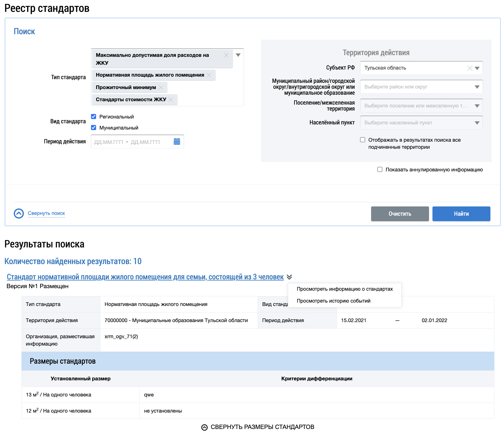Remove 'Максимально допустимая доля расходов' tag
This screenshot has height=440, width=504.
[x=226, y=55]
